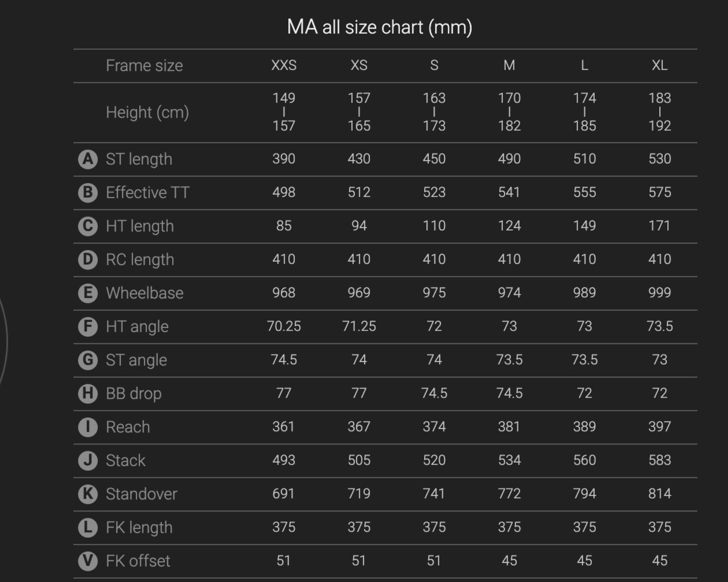Select the circled V icon for FK offset

click(x=88, y=561)
